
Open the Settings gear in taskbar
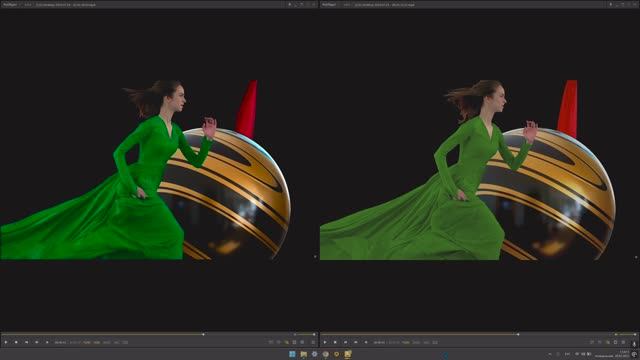click(314, 354)
